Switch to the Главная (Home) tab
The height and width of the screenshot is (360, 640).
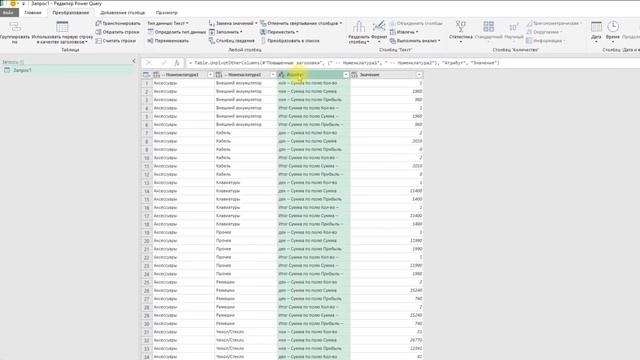(33, 13)
